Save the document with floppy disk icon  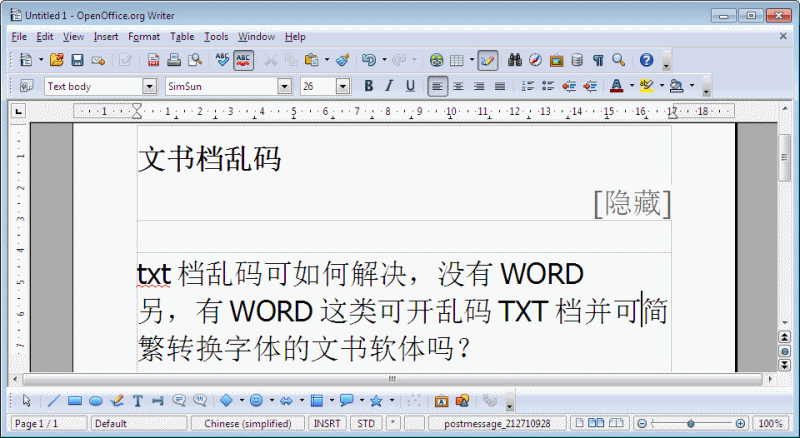click(x=77, y=60)
